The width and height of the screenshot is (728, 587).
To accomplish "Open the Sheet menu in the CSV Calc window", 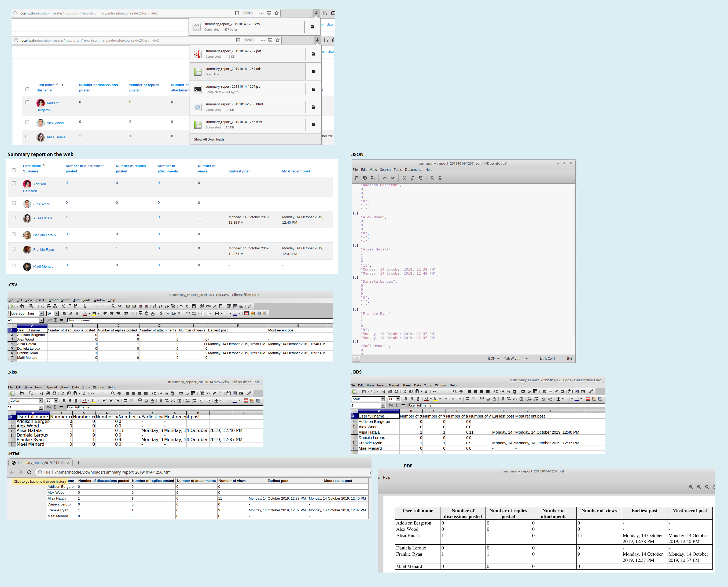I will (65, 300).
